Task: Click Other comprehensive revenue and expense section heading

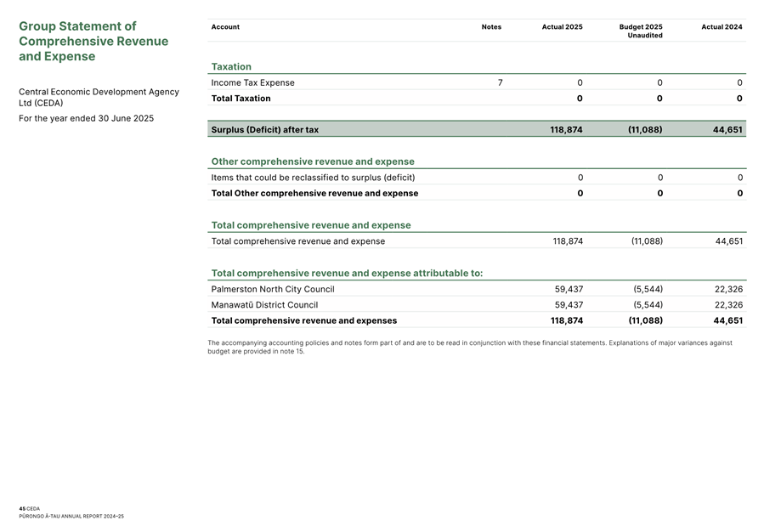Action: coord(313,161)
